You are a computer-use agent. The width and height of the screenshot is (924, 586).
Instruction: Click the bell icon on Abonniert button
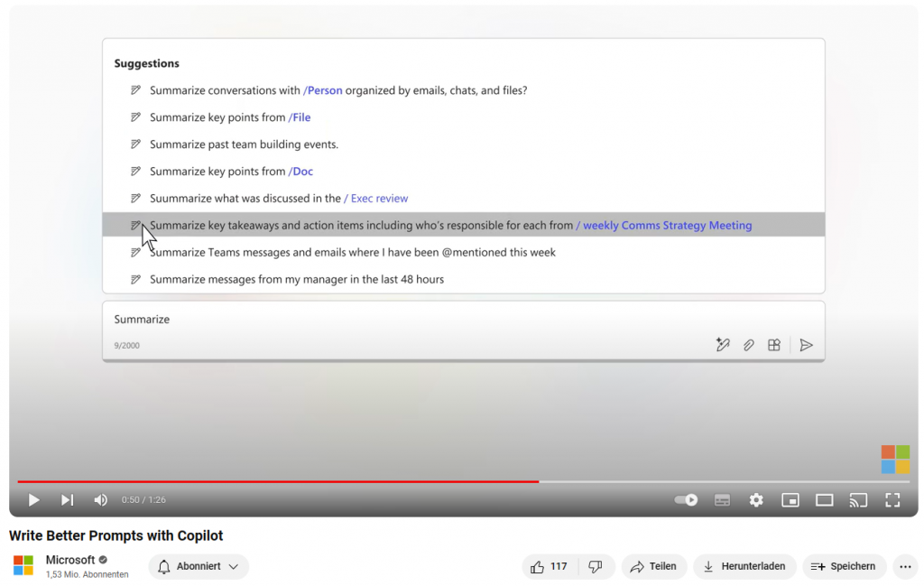tap(164, 567)
